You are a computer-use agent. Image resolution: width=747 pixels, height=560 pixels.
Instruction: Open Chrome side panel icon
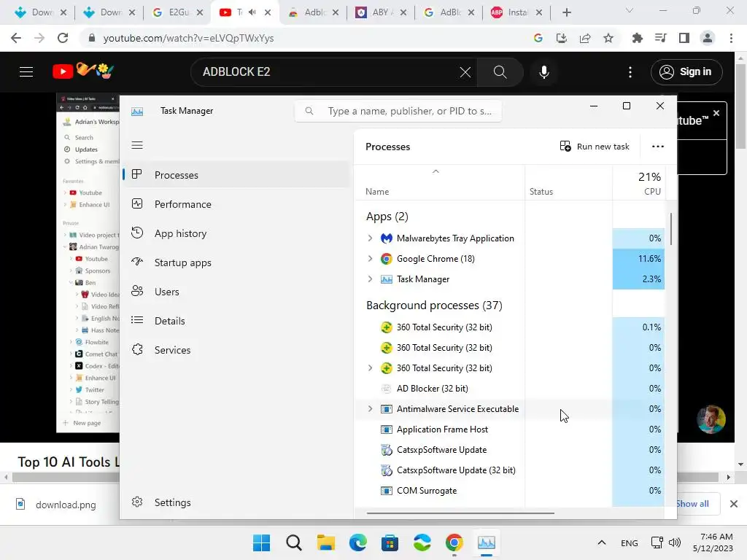point(684,38)
